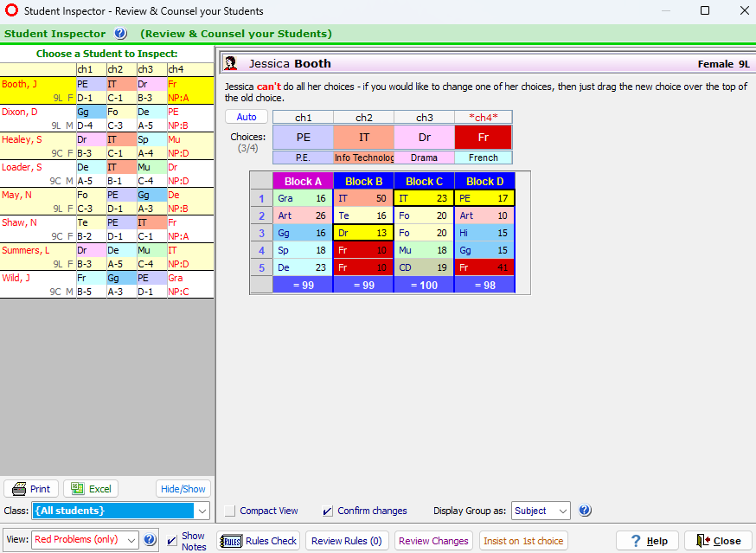Screen dimensions: 756x553
Task: Click the orange IT choice tile
Action: click(364, 138)
